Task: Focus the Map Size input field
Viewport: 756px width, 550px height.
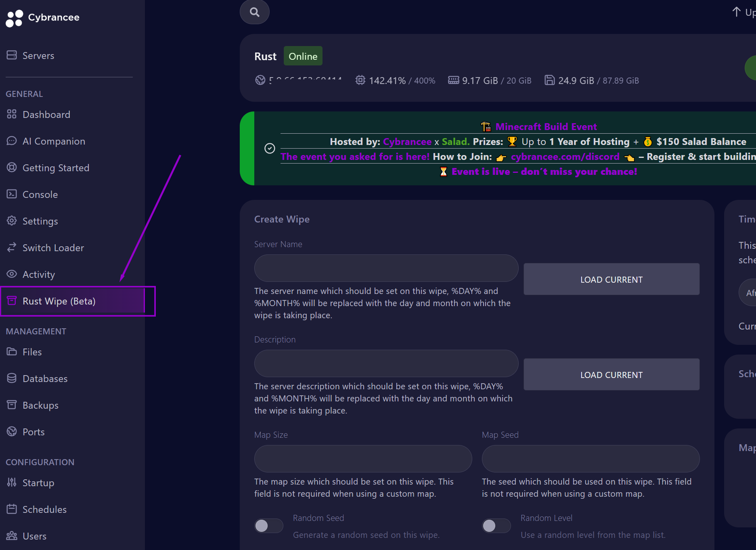Action: [363, 459]
